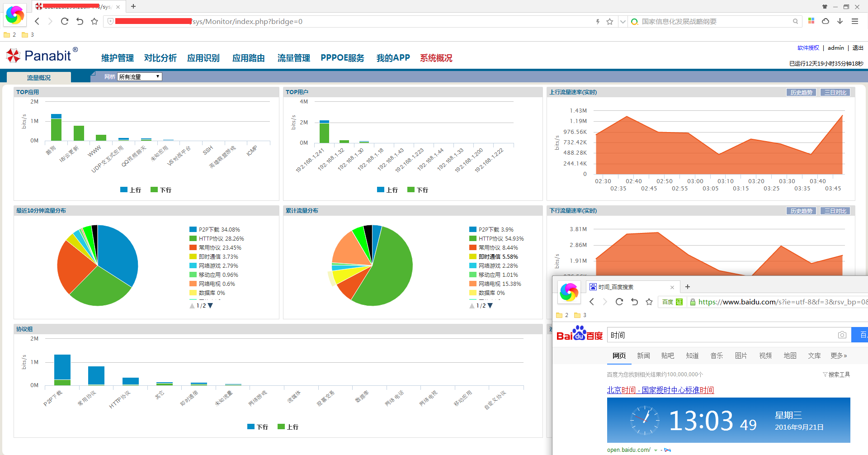868x455 pixels.
Task: Open 流量管理 menu
Action: coord(294,58)
